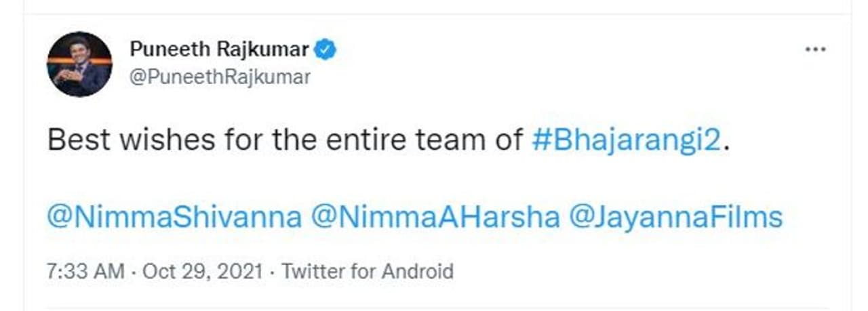Visit the @NimmaShivanna mention
The height and width of the screenshot is (311, 868).
coord(174,217)
